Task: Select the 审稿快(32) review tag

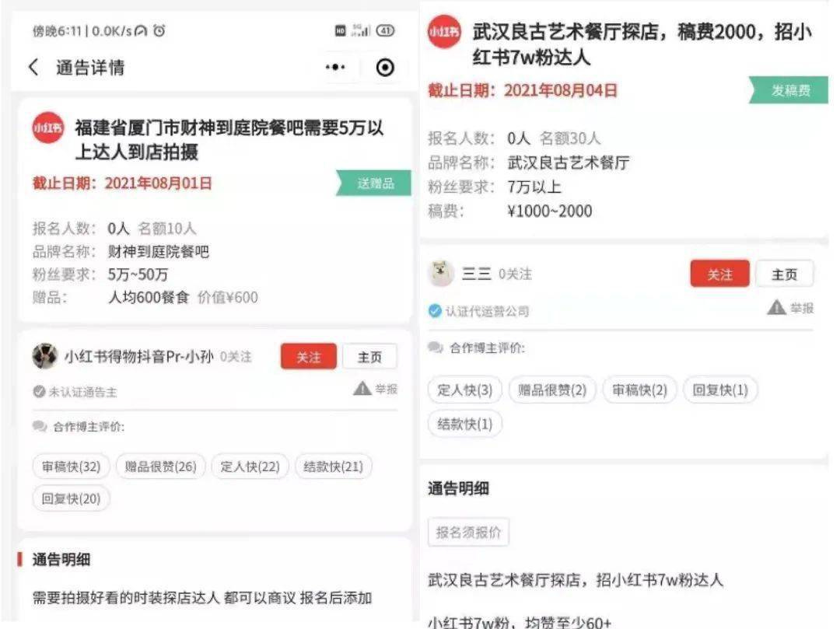Action: click(72, 467)
